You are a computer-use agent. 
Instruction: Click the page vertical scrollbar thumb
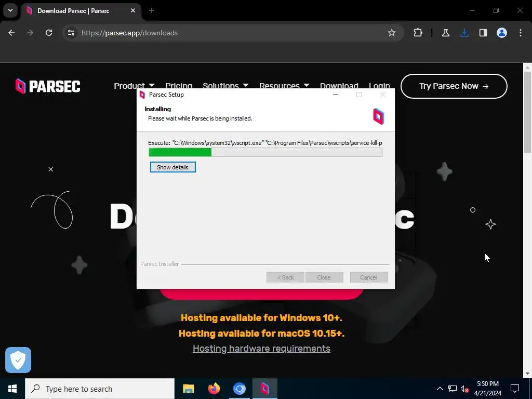(x=527, y=112)
